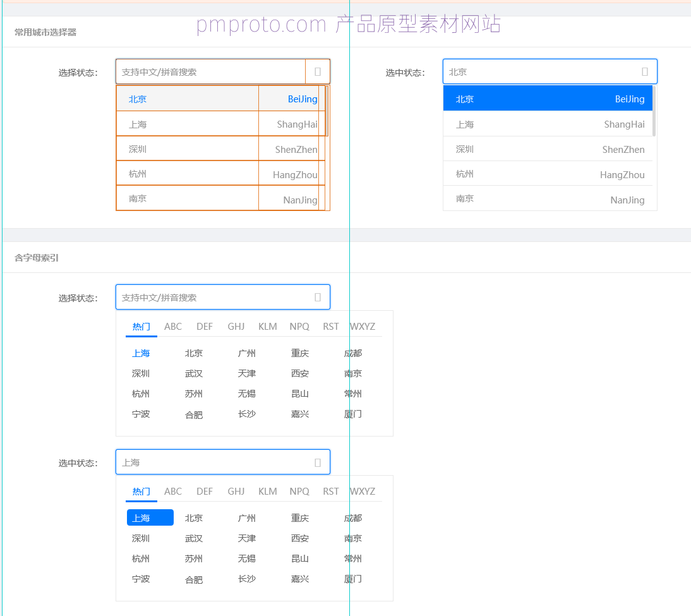This screenshot has width=691, height=616.
Task: Pick 合肥 in the upper hot-city grid
Action: [x=194, y=414]
